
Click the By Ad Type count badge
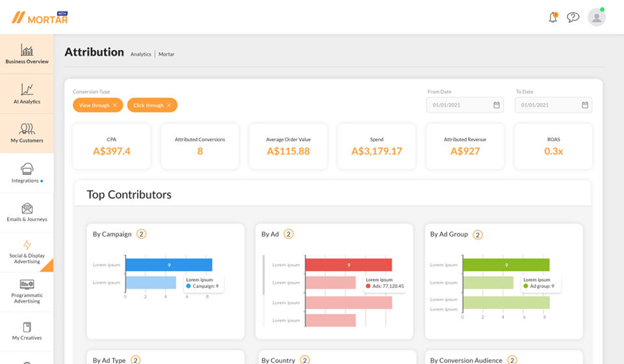(x=135, y=360)
